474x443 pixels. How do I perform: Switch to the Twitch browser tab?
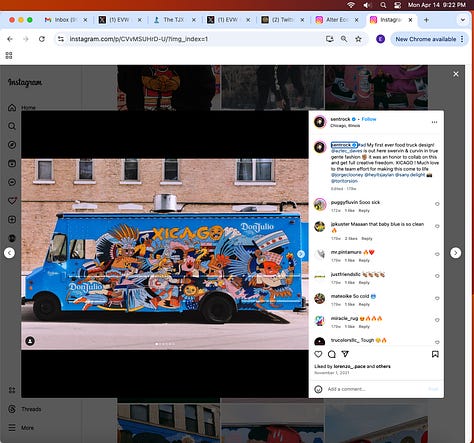coord(283,20)
